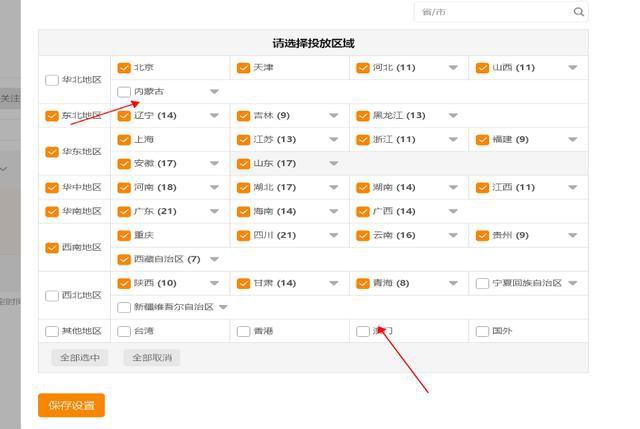640x429 pixels.
Task: Expand the 山东 (17) dropdown arrow
Action: [334, 164]
